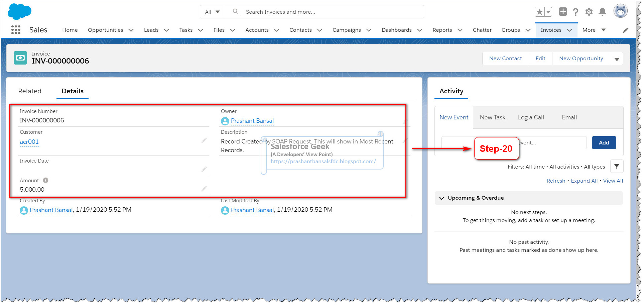644x305 pixels.
Task: Click the Add event button
Action: (x=604, y=142)
